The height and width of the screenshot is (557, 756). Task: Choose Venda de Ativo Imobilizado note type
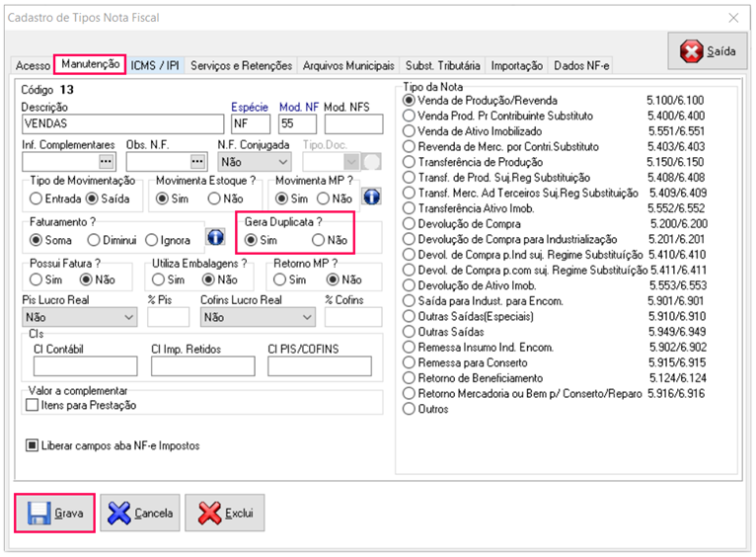410,131
